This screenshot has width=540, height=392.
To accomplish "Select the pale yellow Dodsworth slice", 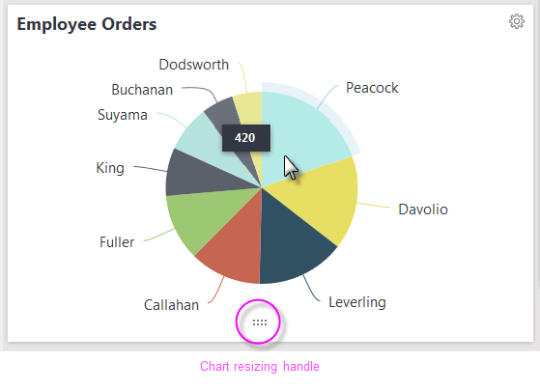I will [249, 107].
